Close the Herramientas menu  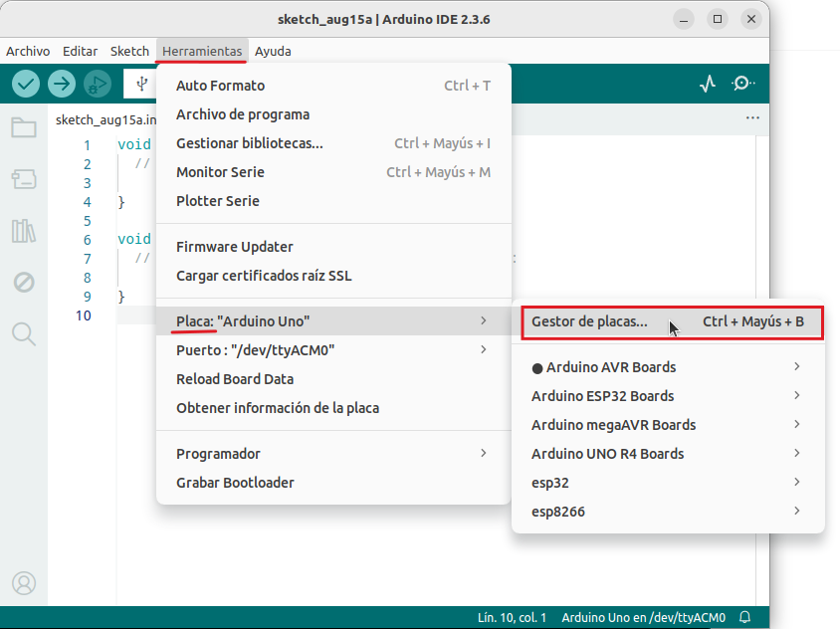(202, 52)
